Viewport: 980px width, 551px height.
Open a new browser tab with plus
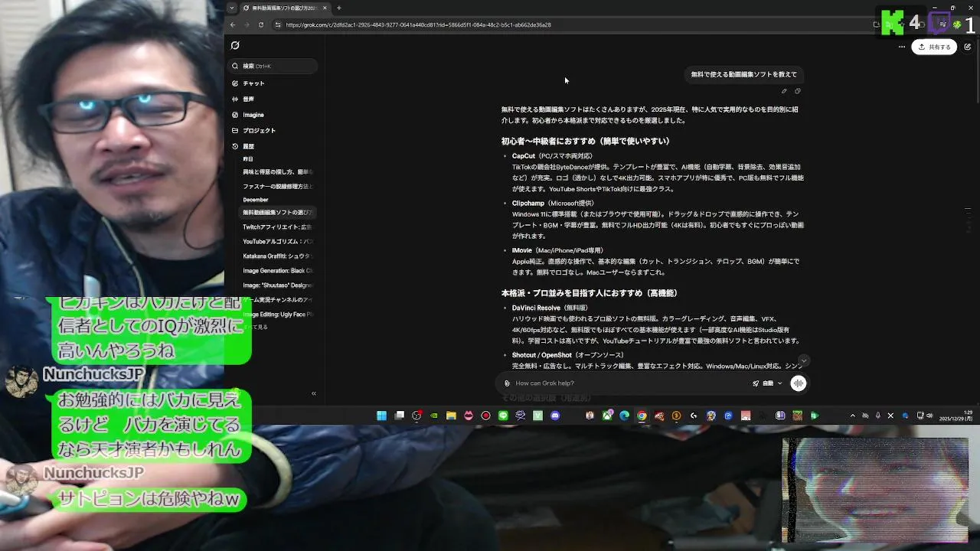(339, 8)
